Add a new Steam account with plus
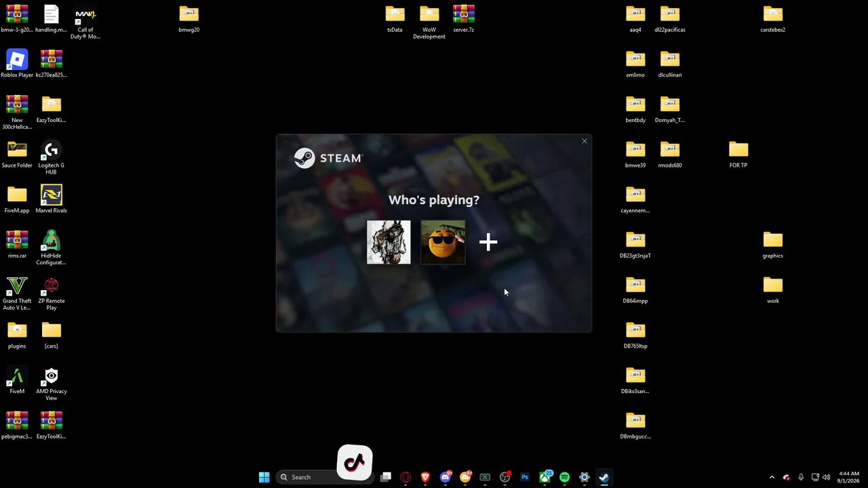The image size is (868, 488). 488,242
